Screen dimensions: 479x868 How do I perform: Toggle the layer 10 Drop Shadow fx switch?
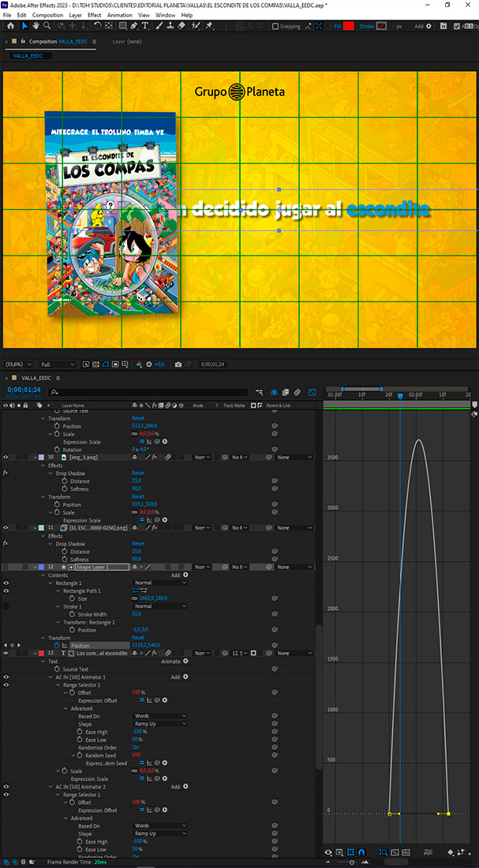tap(6, 473)
